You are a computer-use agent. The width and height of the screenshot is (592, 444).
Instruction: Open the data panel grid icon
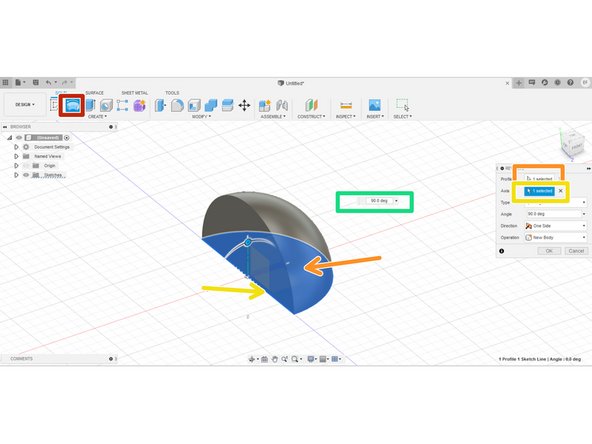point(5,82)
